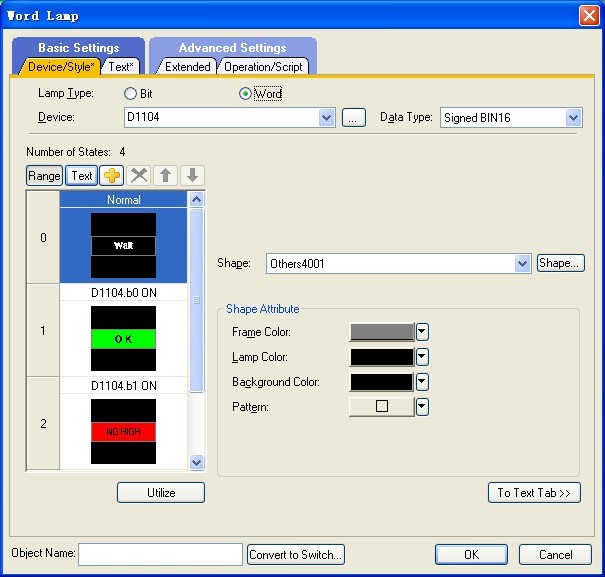The image size is (605, 577).
Task: Click the Object Name input field
Action: [160, 554]
